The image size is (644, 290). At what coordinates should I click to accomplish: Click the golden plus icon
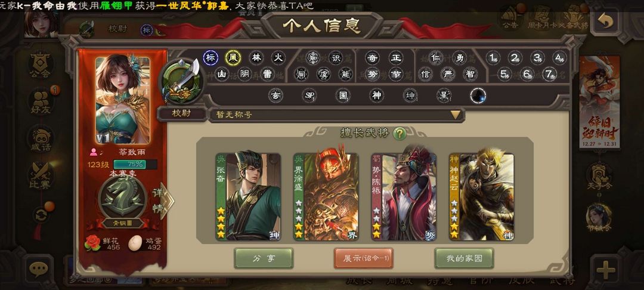[605, 270]
